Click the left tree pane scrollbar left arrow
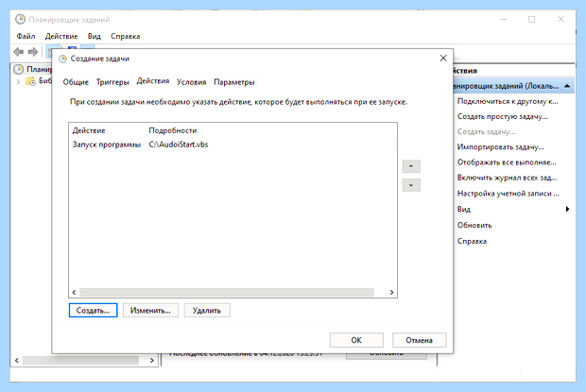Image resolution: width=586 pixels, height=392 pixels. (x=17, y=360)
